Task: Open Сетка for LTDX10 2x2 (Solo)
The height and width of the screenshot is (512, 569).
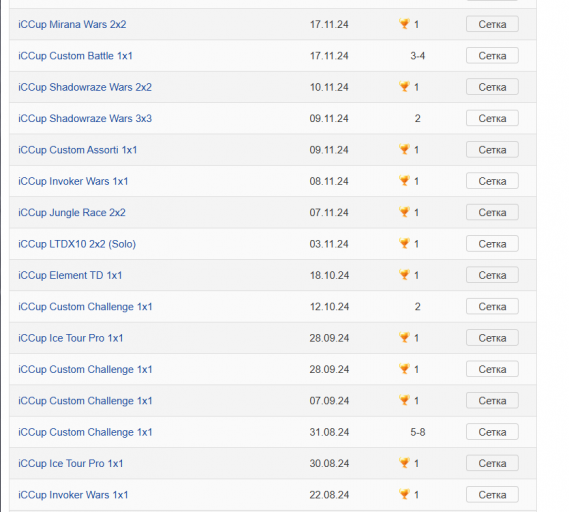Action: 492,244
